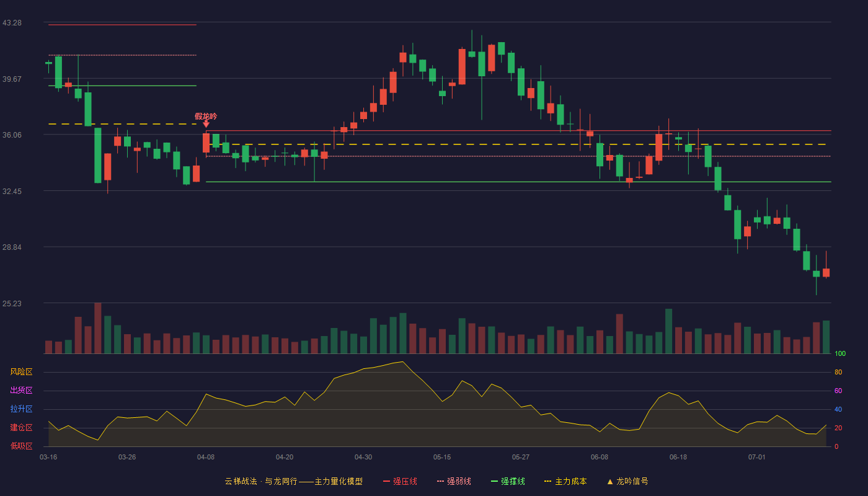Click the 06-18 date axis label

pyautogui.click(x=678, y=457)
